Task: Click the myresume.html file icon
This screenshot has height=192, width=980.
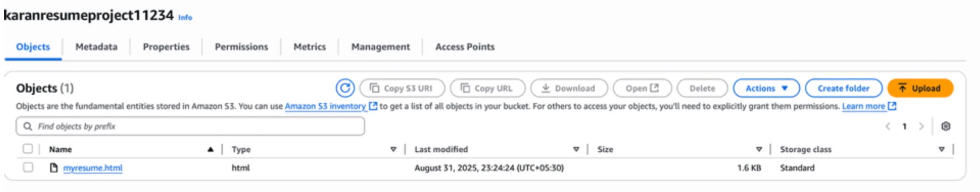Action: [54, 168]
